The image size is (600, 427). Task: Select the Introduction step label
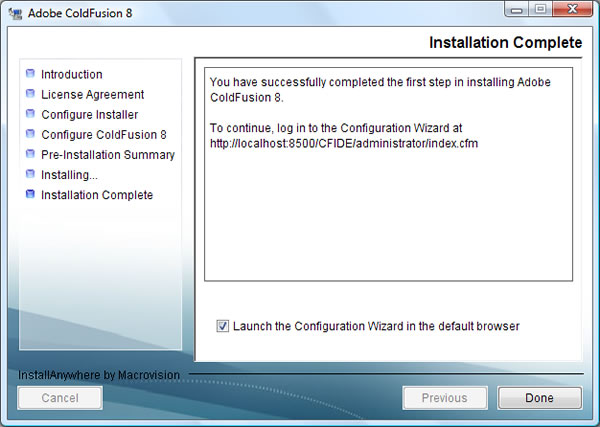[x=72, y=74]
